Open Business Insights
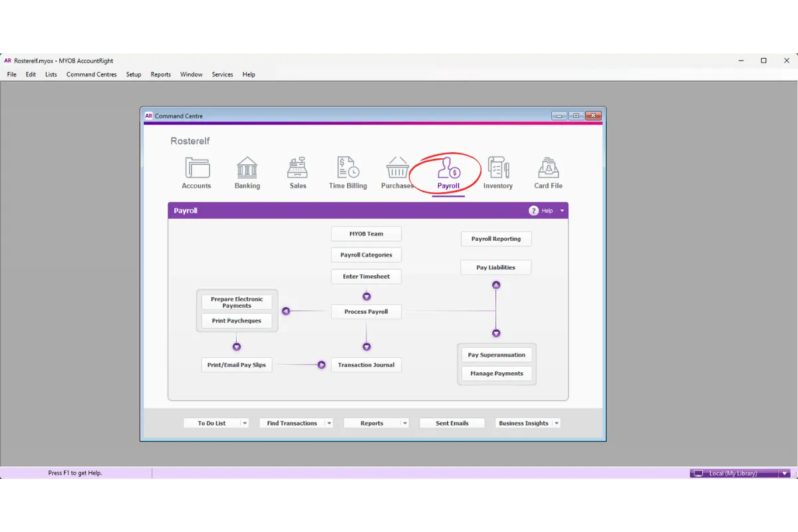Viewport: 798px width, 532px height. [523, 423]
